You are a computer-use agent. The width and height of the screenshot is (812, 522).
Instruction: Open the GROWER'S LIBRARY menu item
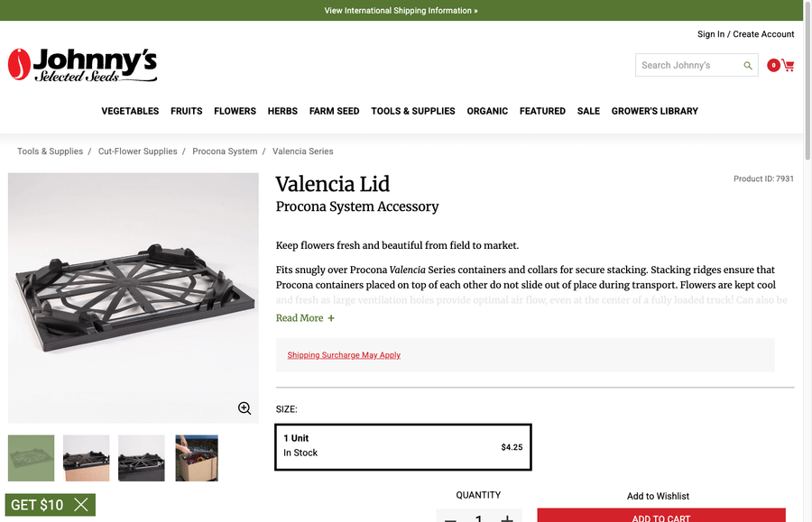coord(654,111)
